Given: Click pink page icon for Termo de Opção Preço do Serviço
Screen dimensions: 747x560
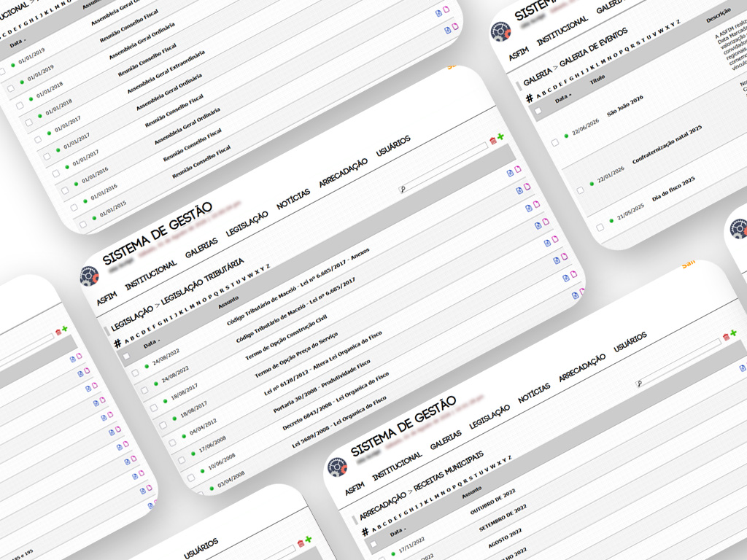Looking at the screenshot, I should (x=546, y=222).
